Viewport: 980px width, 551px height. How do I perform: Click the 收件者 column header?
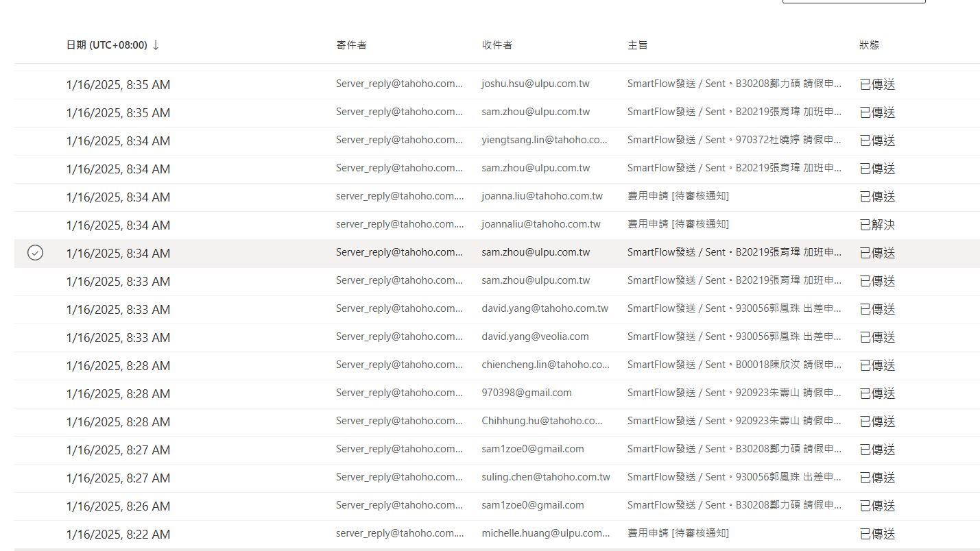(x=497, y=45)
